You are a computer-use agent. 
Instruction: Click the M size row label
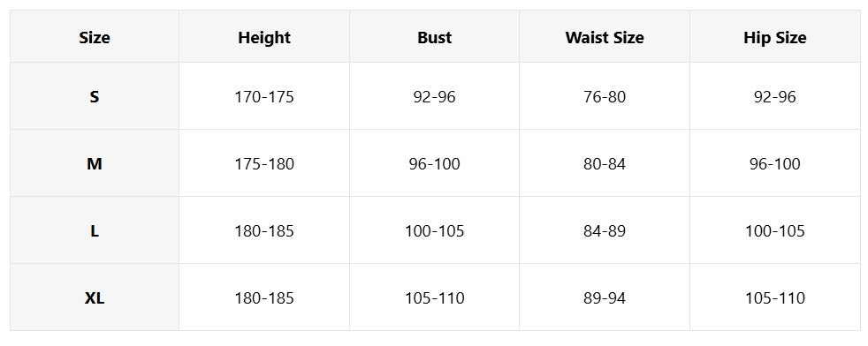(95, 163)
